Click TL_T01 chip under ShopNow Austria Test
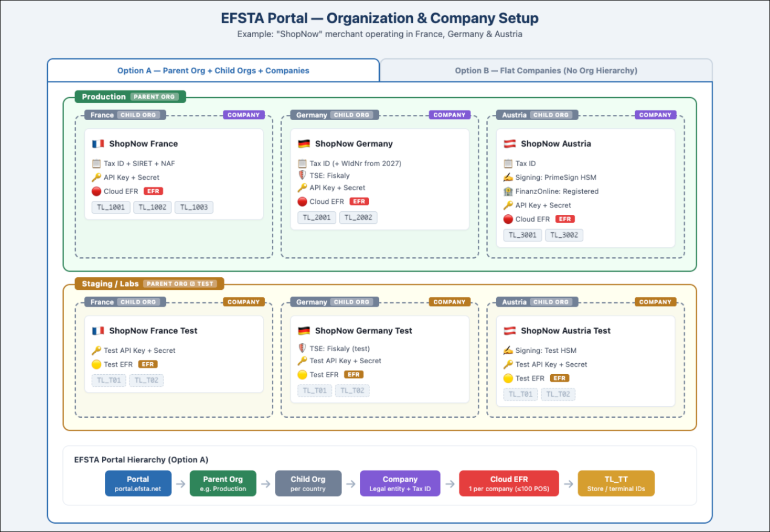The width and height of the screenshot is (770, 532). pyautogui.click(x=520, y=394)
